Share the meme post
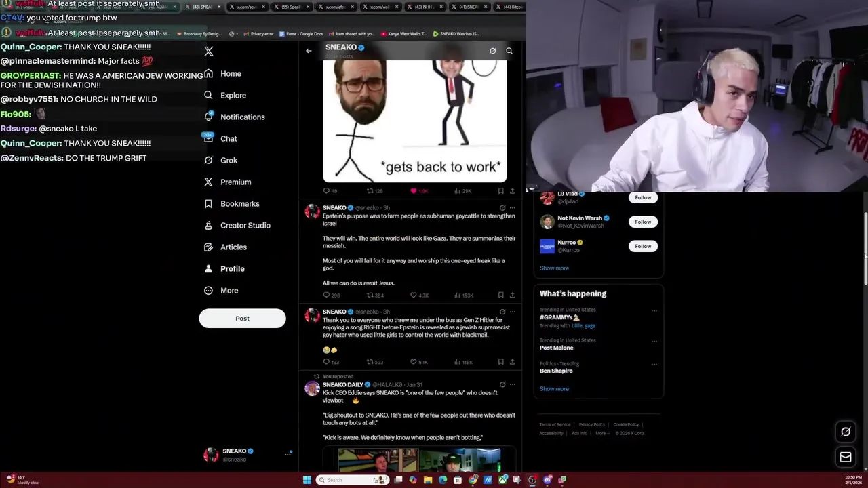This screenshot has height=488, width=868. pos(512,191)
